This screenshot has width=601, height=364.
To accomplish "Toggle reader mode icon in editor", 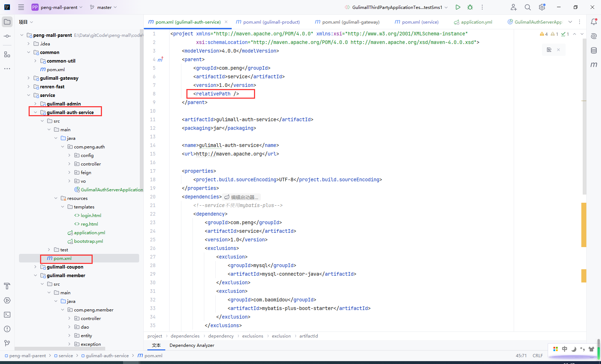I will [549, 50].
